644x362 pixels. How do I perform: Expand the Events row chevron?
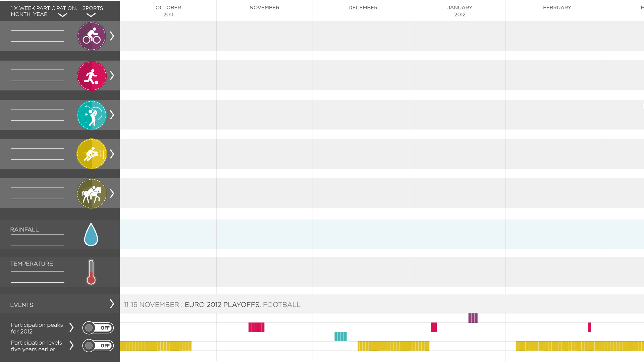(112, 304)
